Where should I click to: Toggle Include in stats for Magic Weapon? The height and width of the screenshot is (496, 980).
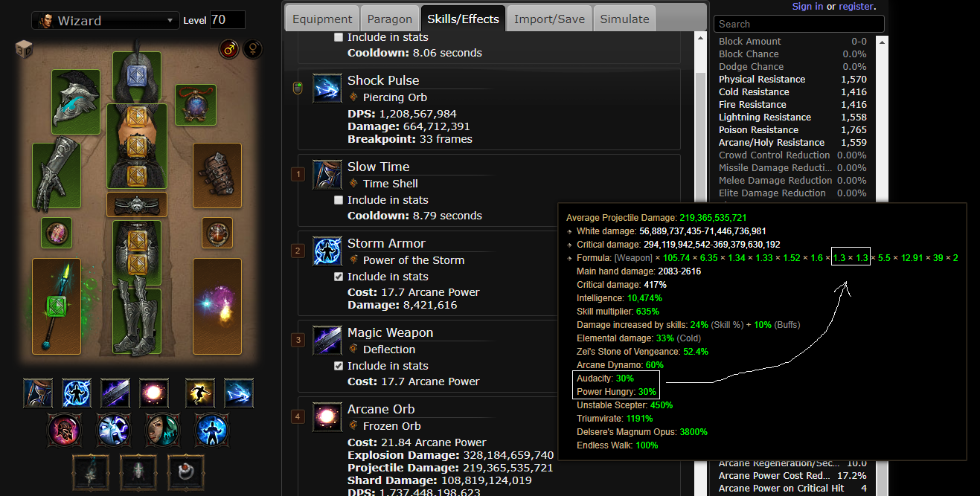[339, 366]
